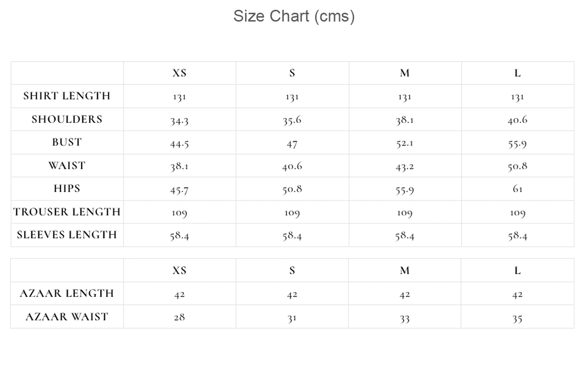Screen dimensions: 588x392
Task: Select bust value 52.1 for M
Action: [x=405, y=144]
